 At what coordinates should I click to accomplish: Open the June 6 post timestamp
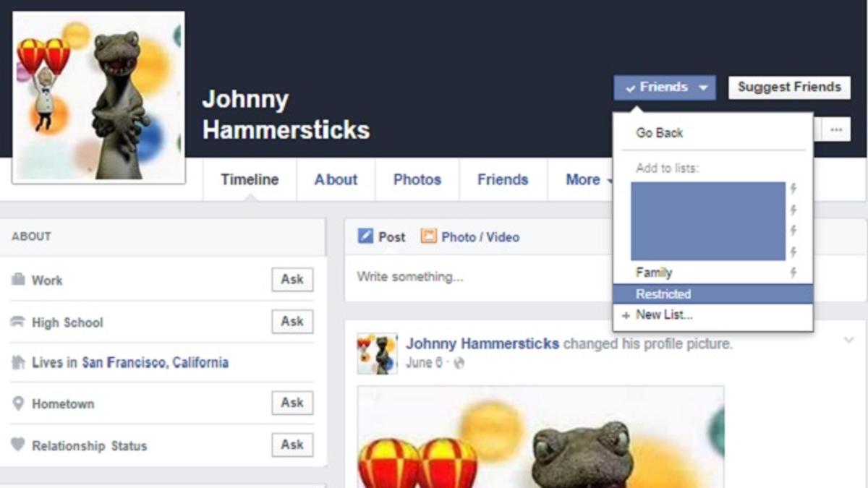[x=424, y=363]
